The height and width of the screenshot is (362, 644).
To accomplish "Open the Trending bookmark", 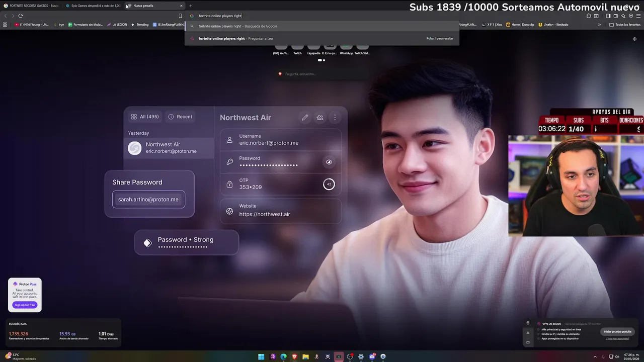I will [140, 24].
